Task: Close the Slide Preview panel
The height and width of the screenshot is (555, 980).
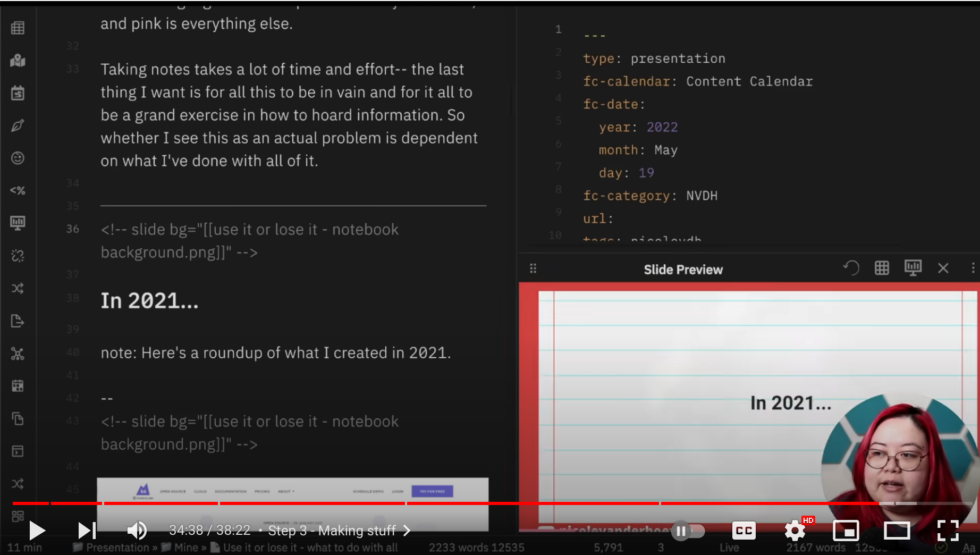Action: [943, 268]
